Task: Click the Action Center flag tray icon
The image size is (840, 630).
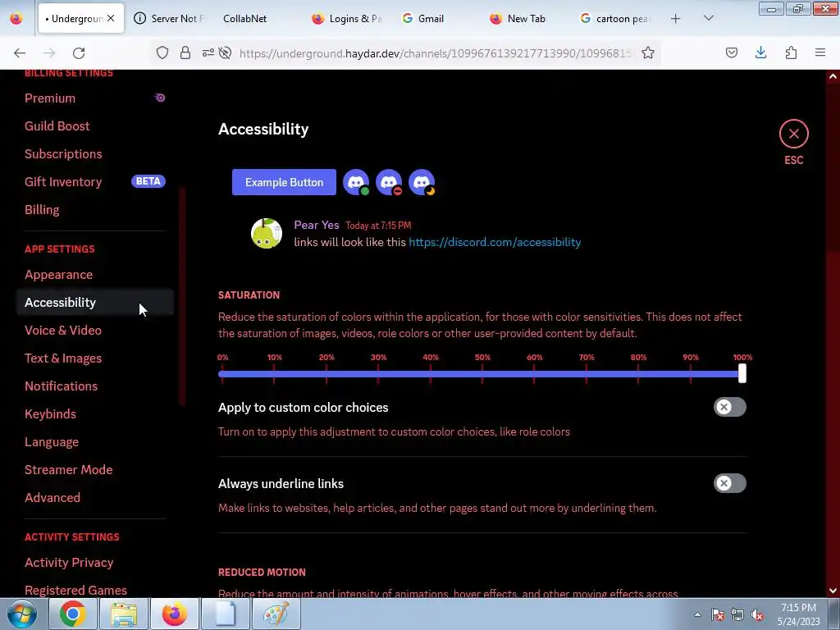Action: [x=718, y=614]
